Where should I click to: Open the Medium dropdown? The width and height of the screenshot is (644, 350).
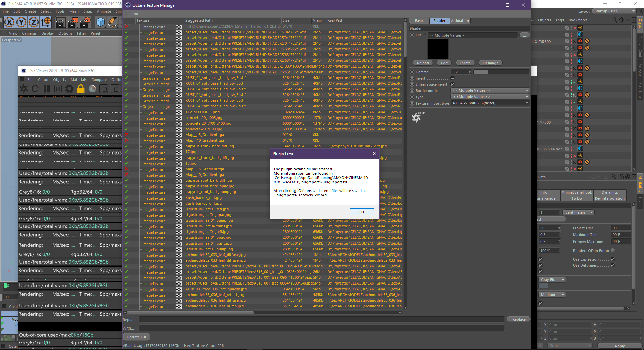pyautogui.click(x=552, y=295)
